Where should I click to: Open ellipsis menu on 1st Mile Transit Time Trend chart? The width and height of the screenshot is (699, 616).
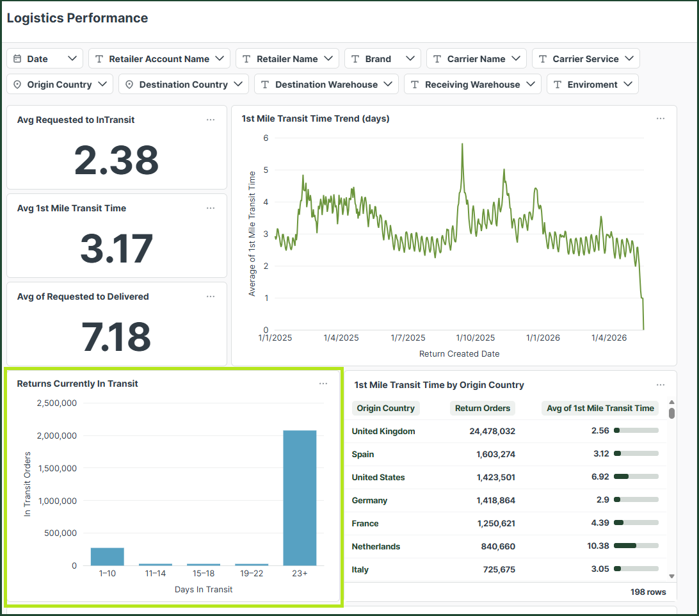coord(660,118)
